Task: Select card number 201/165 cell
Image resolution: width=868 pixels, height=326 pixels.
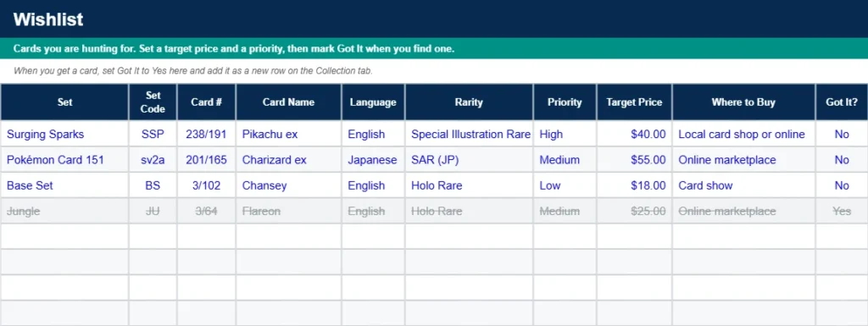Action: coord(207,160)
